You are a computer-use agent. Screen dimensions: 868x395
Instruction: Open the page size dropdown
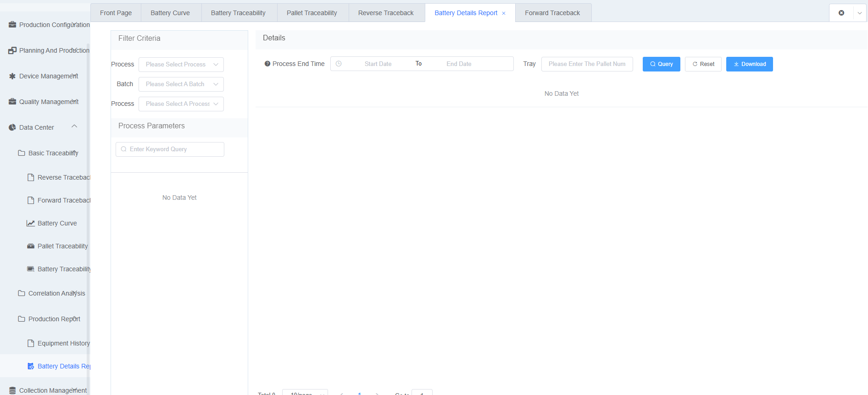click(305, 392)
